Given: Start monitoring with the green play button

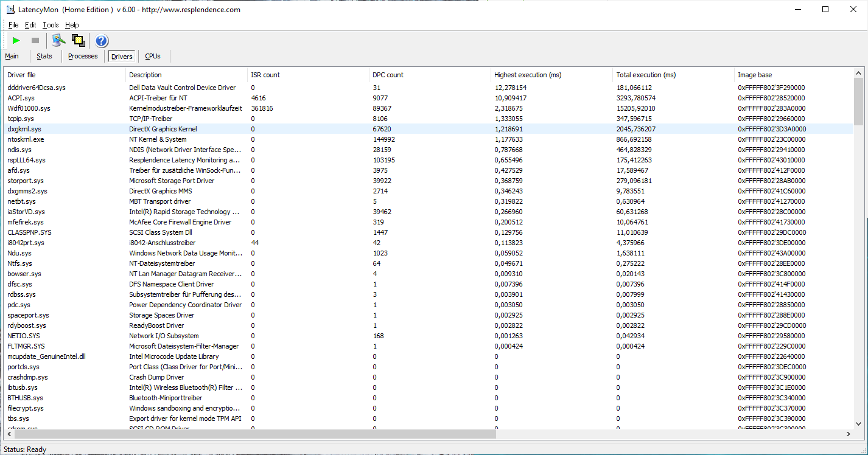Looking at the screenshot, I should click(x=16, y=41).
